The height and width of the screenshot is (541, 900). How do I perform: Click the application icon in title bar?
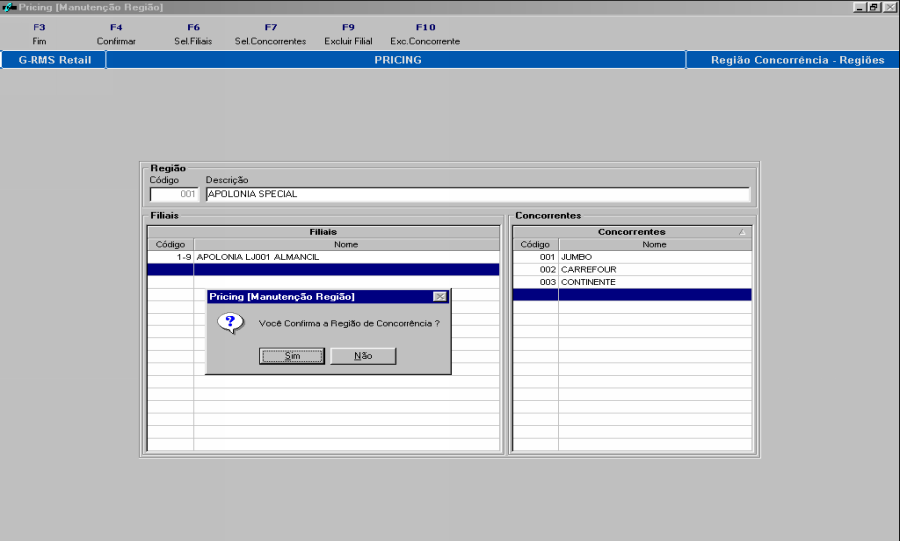[x=9, y=7]
